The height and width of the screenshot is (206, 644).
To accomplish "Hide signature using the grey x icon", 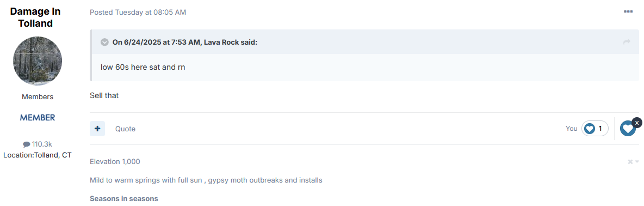I will (630, 162).
